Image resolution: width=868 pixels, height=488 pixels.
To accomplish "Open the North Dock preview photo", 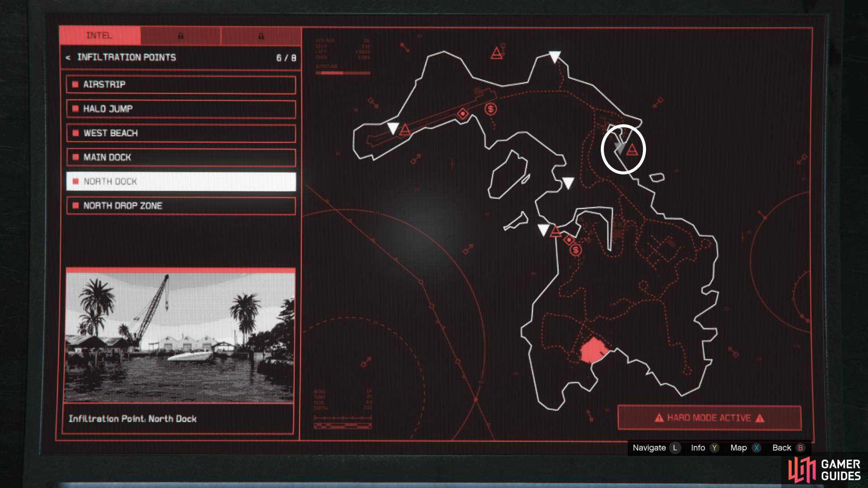I will [180, 335].
